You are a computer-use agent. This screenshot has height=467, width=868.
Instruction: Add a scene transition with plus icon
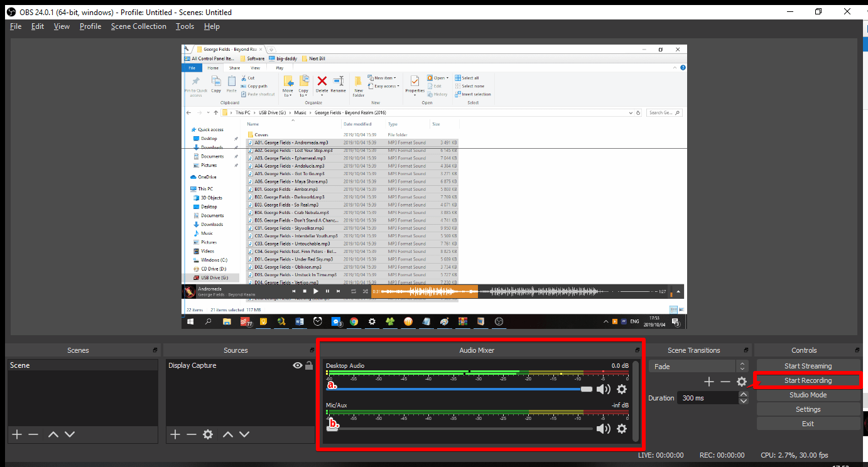[709, 382]
